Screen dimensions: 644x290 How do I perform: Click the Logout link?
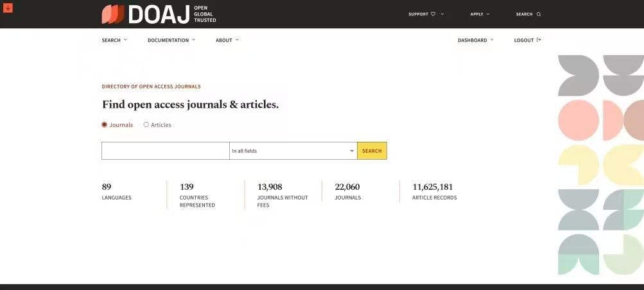coord(524,40)
